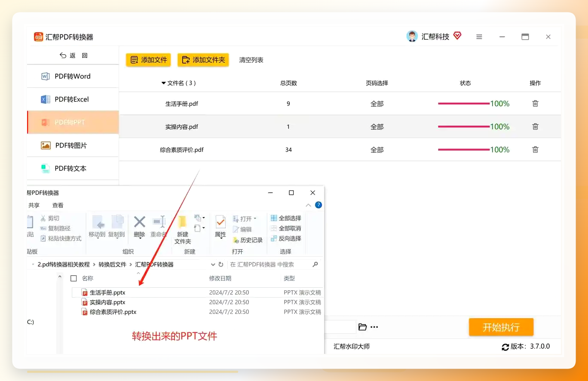Click 复制路径 in the Explorer ribbon

coord(55,228)
